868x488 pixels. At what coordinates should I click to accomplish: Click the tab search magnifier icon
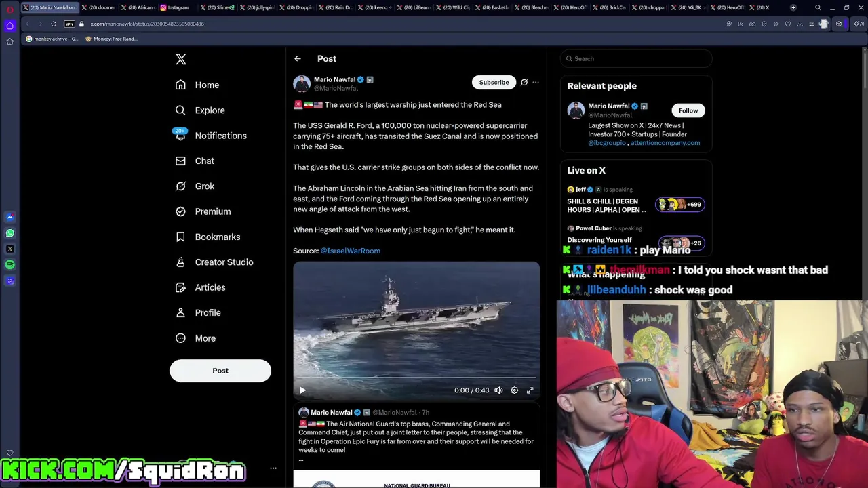click(x=818, y=7)
